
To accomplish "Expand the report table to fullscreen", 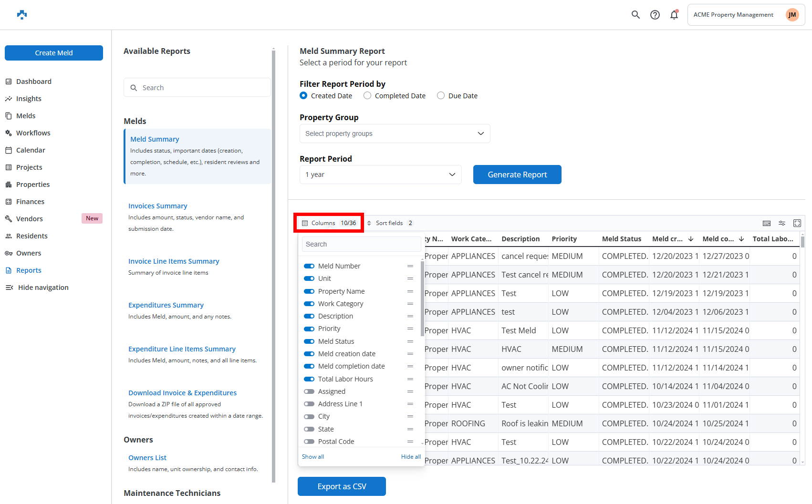I will (x=797, y=223).
